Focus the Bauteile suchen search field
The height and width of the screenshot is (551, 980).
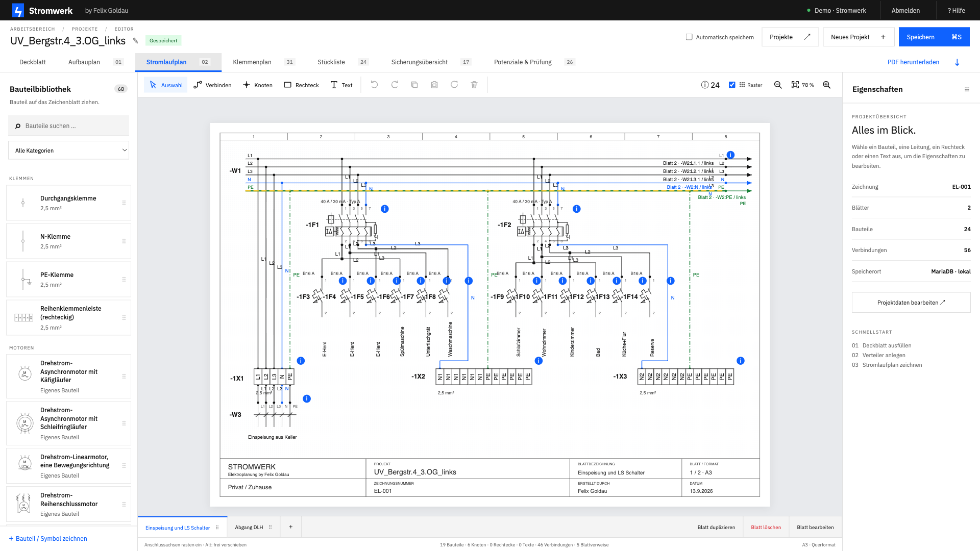pos(68,126)
